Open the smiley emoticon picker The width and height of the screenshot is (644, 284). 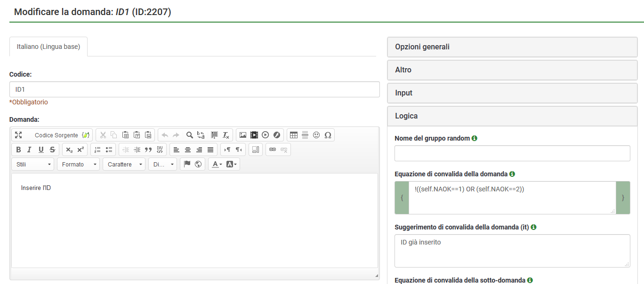[316, 135]
